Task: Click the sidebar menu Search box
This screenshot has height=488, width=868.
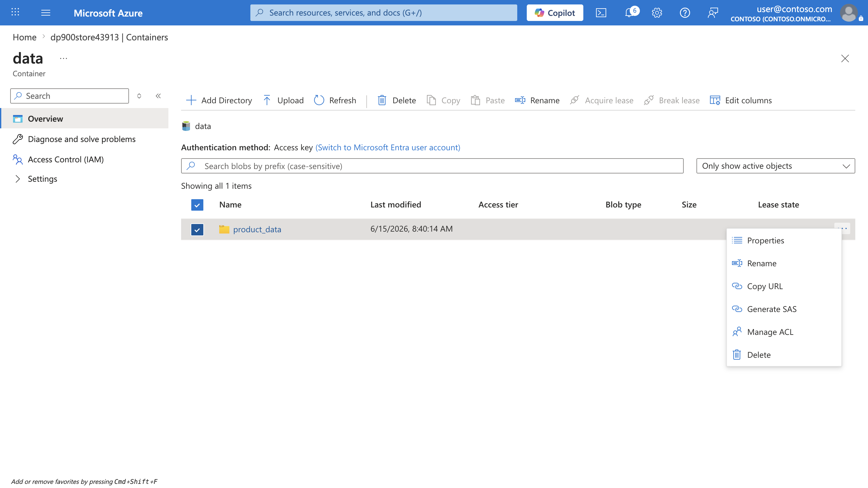Action: coord(70,96)
